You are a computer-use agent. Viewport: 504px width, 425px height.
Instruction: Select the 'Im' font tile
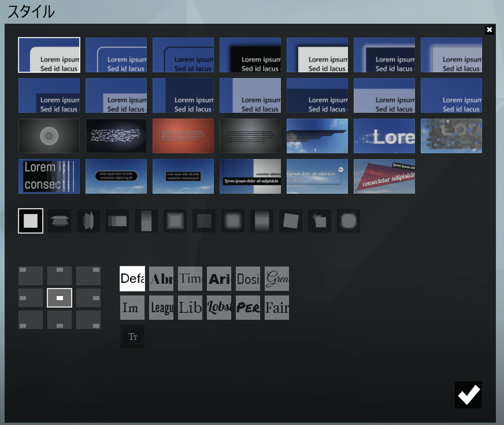132,308
